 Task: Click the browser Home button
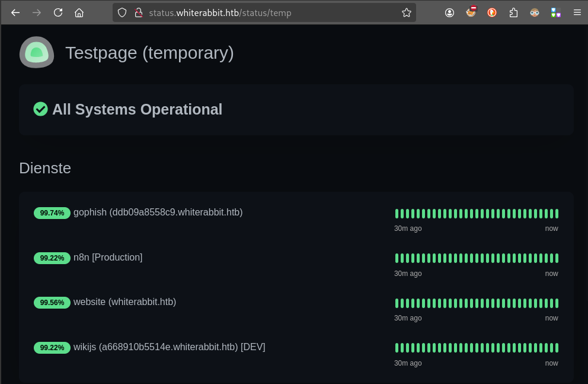click(79, 12)
